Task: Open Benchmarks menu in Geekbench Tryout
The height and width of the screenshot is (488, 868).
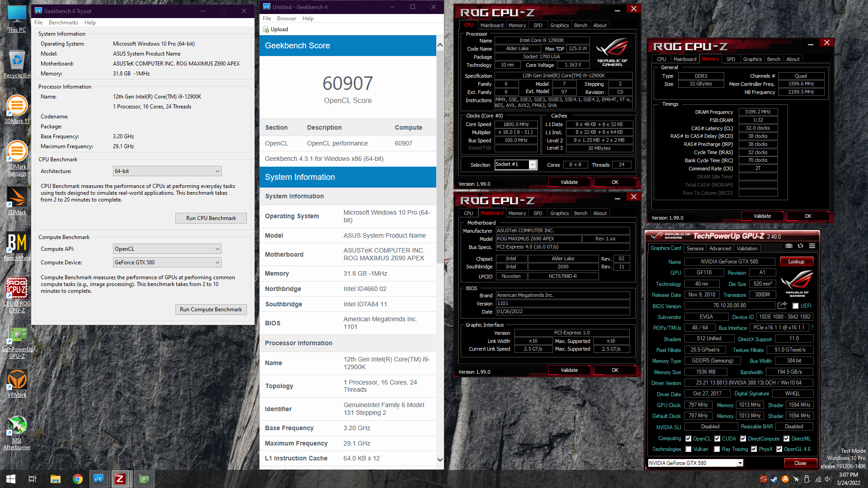Action: [63, 23]
